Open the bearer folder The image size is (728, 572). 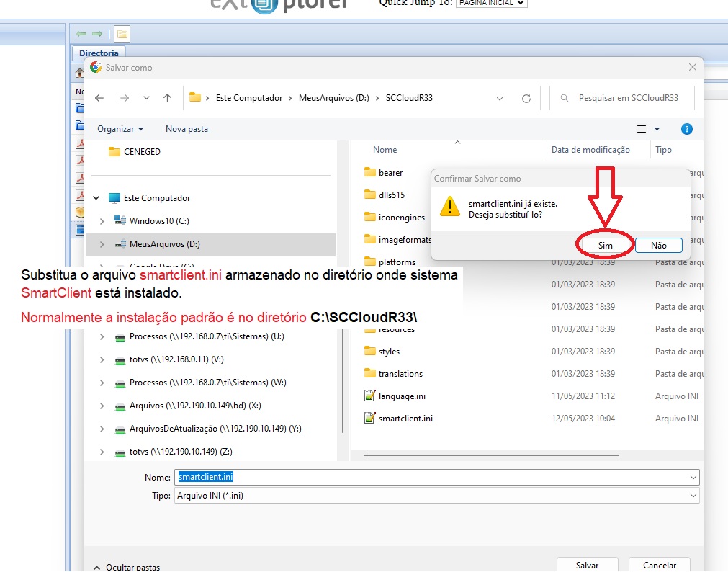coord(390,173)
